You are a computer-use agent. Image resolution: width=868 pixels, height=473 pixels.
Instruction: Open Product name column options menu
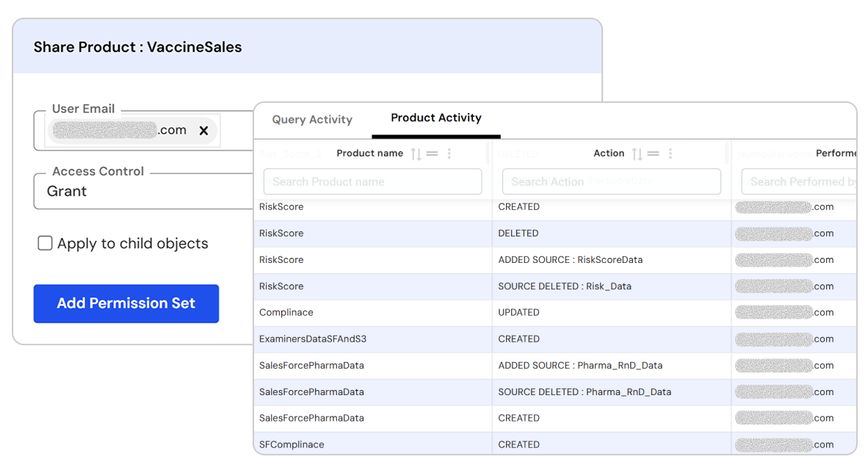[449, 154]
